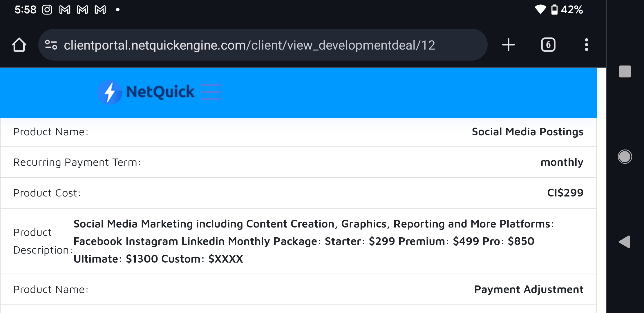Tap the Wi-Fi status icon
Viewport: 644px width, 313px height.
coord(540,10)
